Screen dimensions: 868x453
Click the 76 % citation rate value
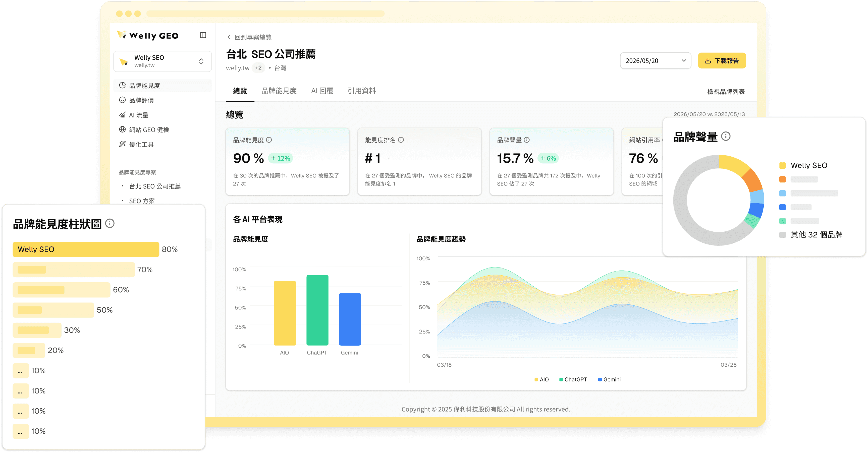(x=643, y=158)
